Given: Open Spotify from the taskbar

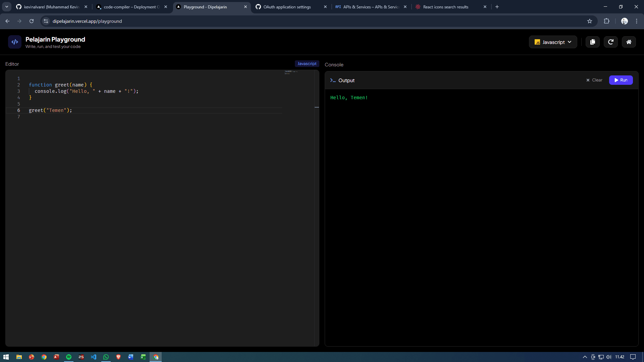Looking at the screenshot, I should 69,357.
